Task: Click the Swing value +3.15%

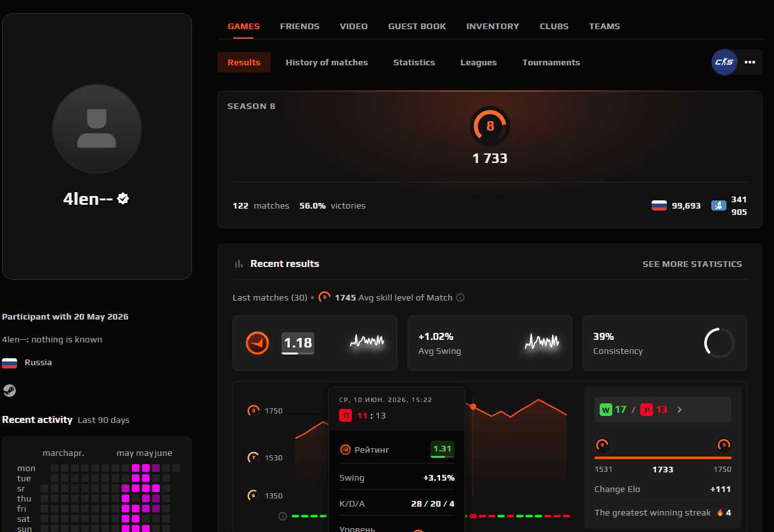Action: pyautogui.click(x=439, y=478)
